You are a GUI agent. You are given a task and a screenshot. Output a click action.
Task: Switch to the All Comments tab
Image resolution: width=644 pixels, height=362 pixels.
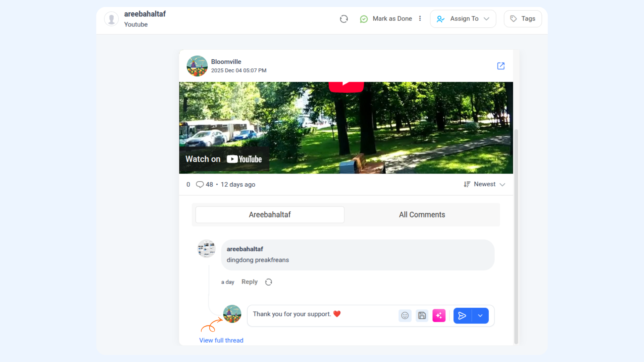point(422,215)
